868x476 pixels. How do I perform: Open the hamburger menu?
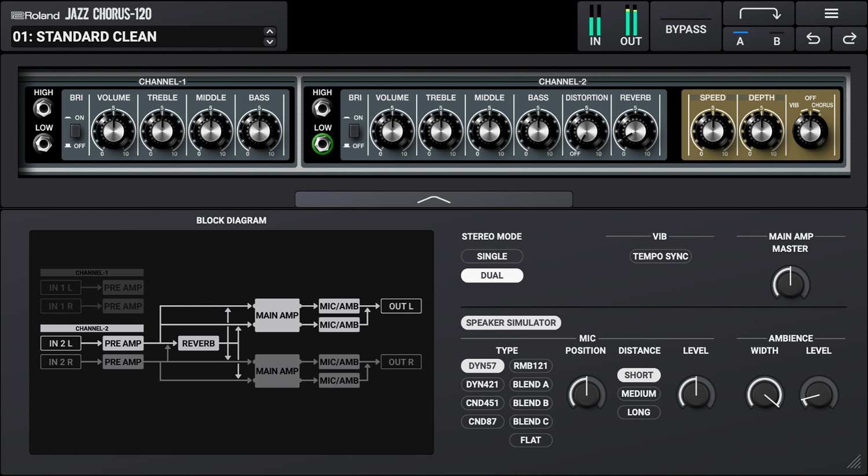click(x=830, y=13)
